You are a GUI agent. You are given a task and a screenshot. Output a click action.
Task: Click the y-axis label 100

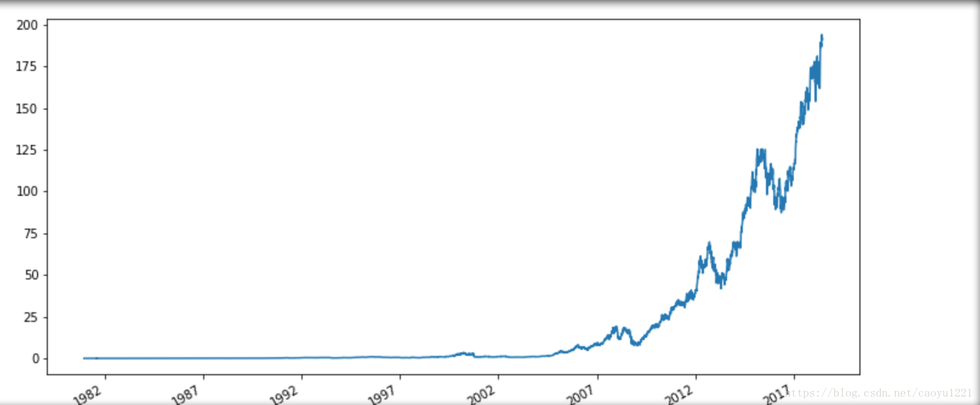[x=27, y=192]
